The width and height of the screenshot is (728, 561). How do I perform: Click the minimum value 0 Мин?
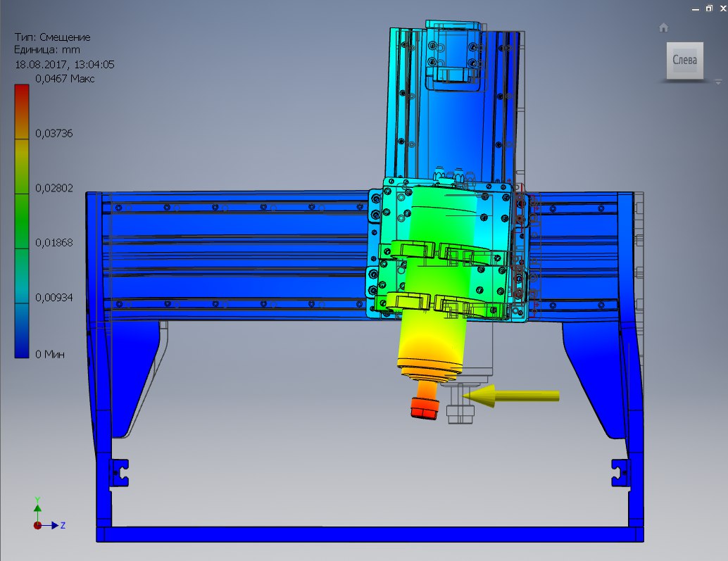tap(50, 355)
